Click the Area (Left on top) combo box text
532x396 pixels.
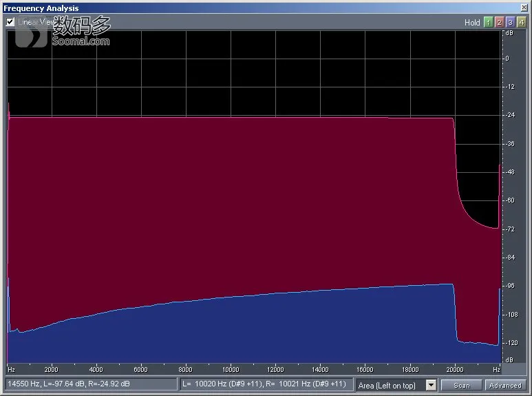tap(387, 386)
